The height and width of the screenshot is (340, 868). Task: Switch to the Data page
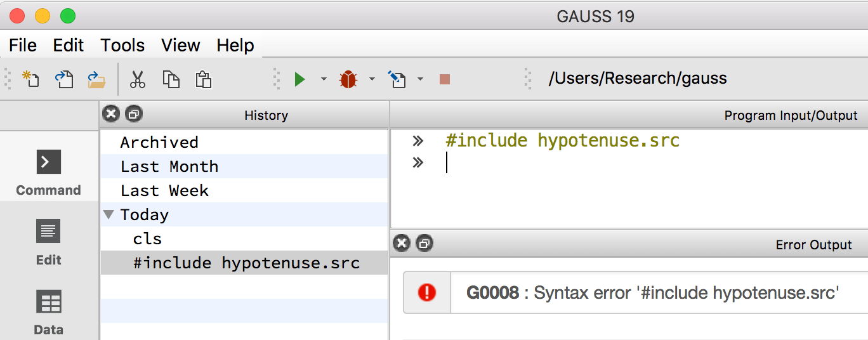(49, 312)
